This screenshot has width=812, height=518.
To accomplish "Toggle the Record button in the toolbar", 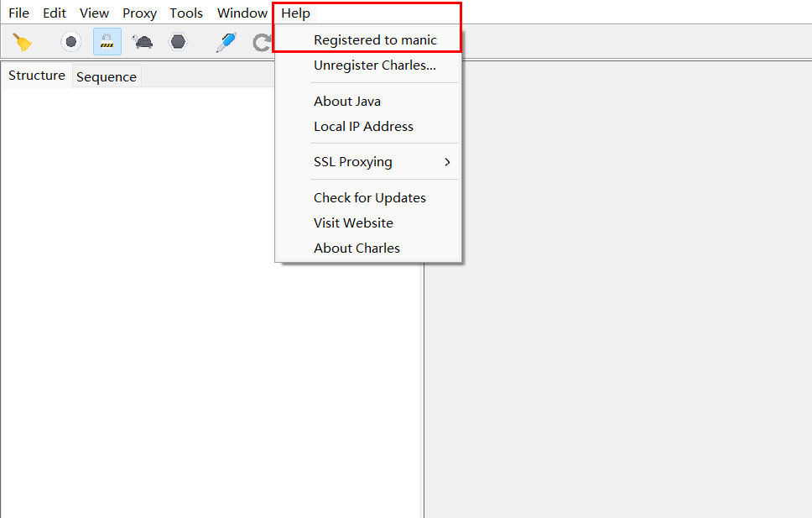I will (71, 41).
